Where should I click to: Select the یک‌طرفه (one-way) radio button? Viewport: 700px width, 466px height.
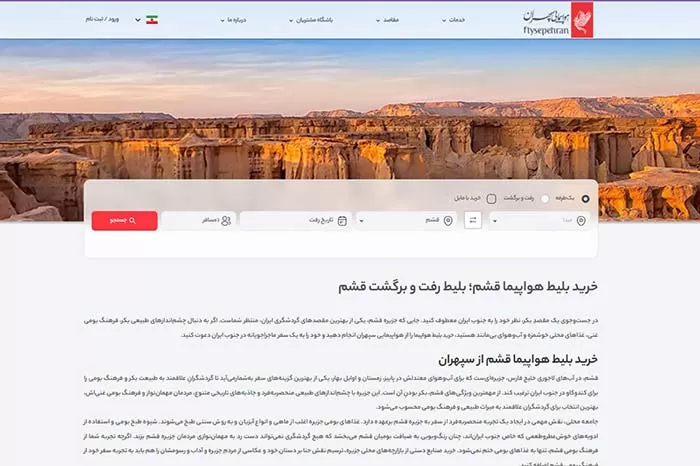tap(585, 199)
